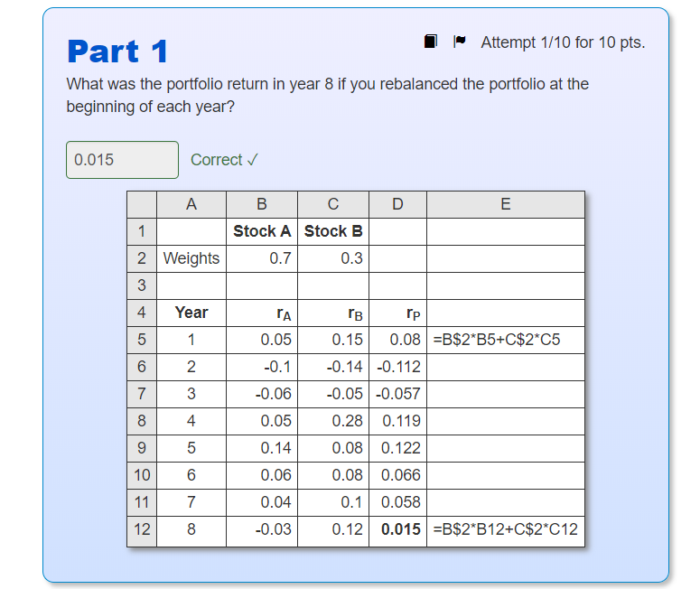Click Stock B return -0.05 in year 3

tap(333, 394)
